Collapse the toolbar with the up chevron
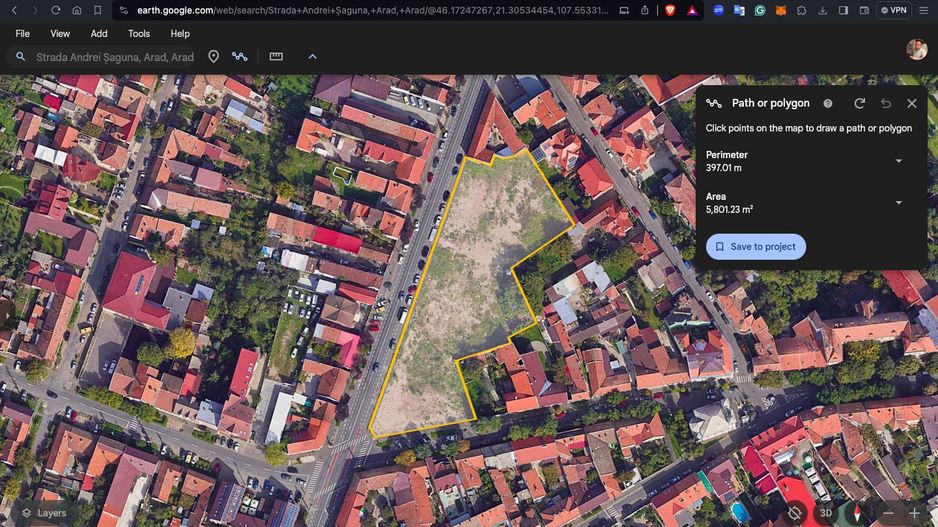 [x=312, y=57]
